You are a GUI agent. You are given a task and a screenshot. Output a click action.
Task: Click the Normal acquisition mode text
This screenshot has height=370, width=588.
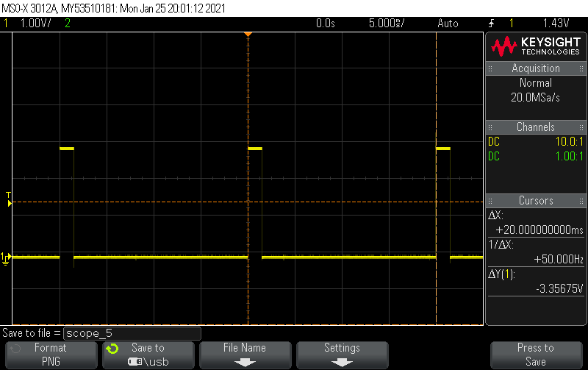click(x=536, y=83)
